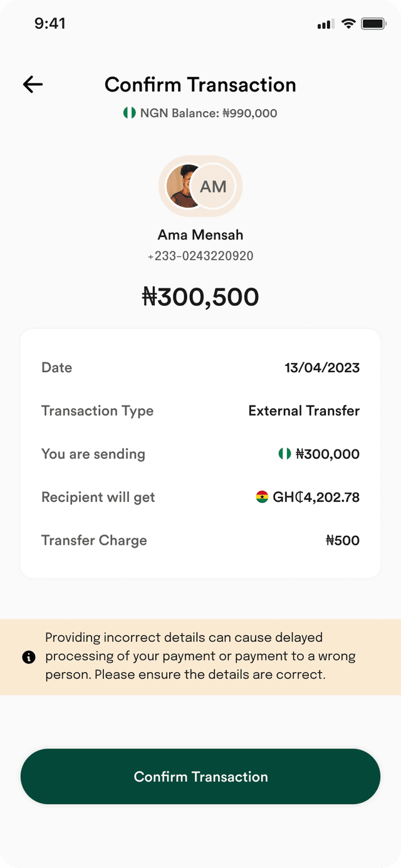Tap the AM initials avatar
The image size is (401, 868).
click(213, 186)
